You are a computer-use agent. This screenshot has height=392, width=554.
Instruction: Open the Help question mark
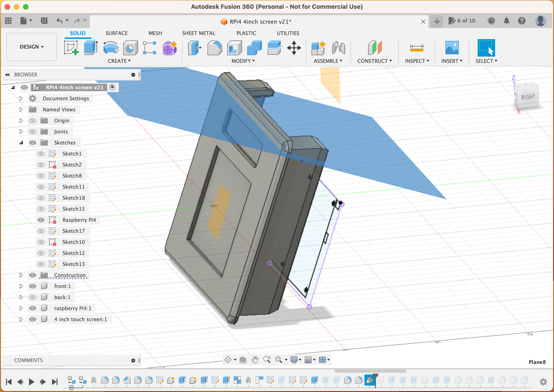[522, 21]
